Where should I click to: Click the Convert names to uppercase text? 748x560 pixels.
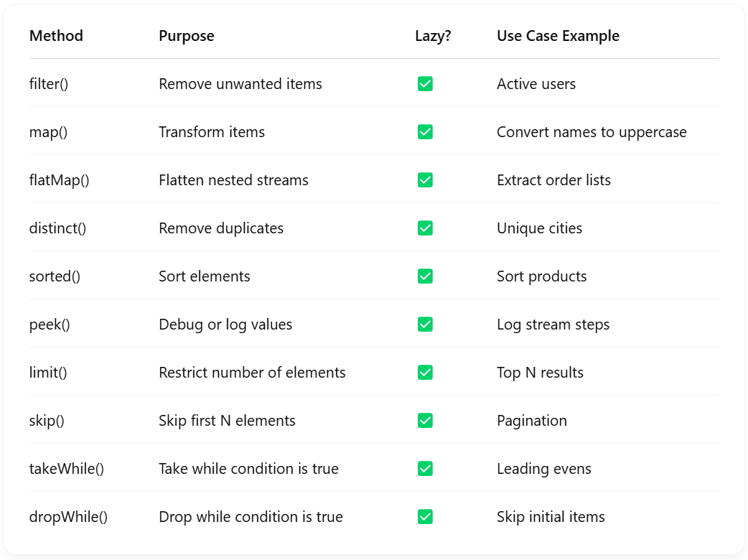[x=592, y=133]
